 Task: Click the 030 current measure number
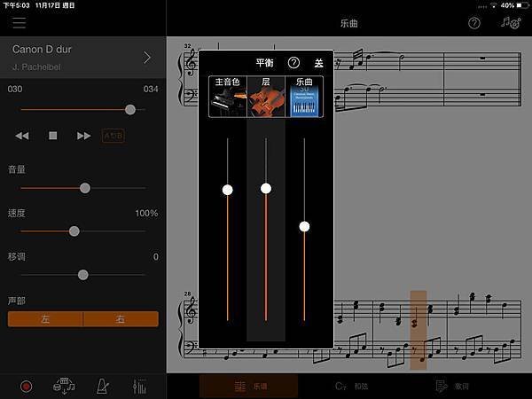(x=15, y=90)
